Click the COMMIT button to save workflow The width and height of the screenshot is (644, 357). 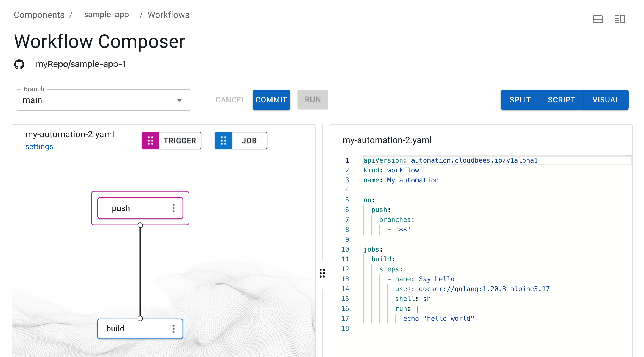tap(271, 99)
